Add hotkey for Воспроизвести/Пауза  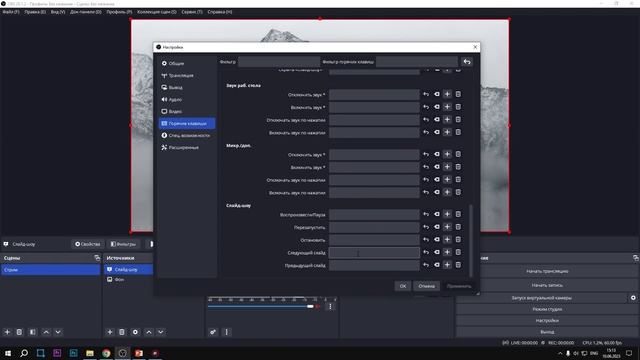447,214
